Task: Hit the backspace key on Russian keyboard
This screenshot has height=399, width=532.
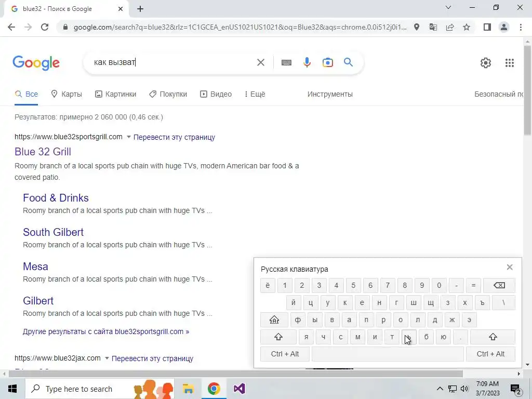Action: pos(499,285)
